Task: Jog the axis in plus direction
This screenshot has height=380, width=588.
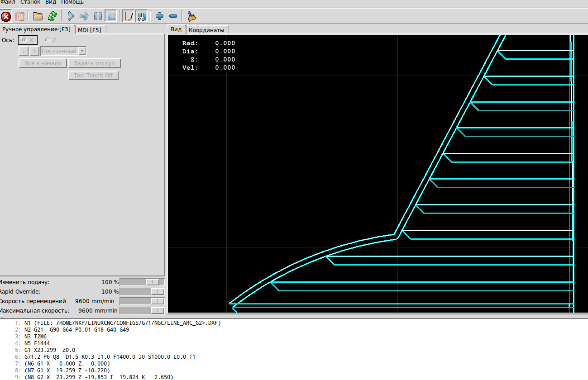Action: 34,51
